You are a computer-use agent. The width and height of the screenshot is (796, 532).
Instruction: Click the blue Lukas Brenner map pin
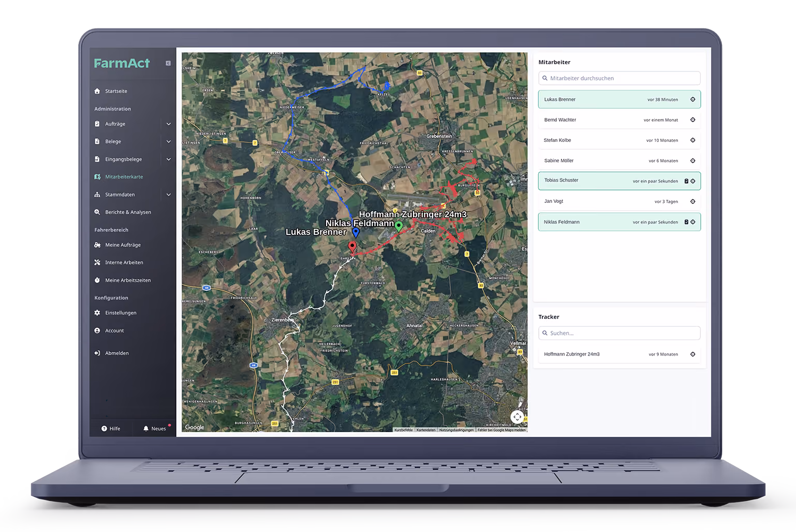tap(356, 233)
